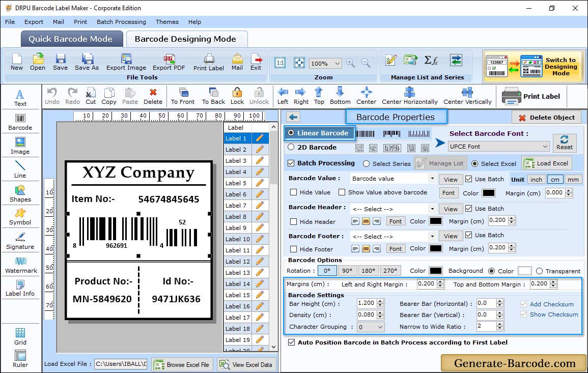Toggle Auto Position Barcode in Batch Process
The width and height of the screenshot is (588, 373).
point(291,342)
